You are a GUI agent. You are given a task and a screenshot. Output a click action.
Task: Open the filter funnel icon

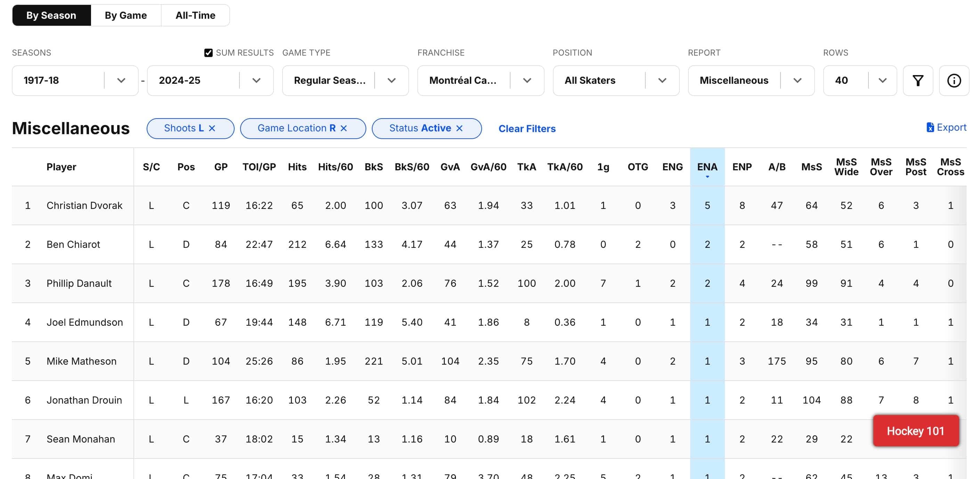click(917, 80)
